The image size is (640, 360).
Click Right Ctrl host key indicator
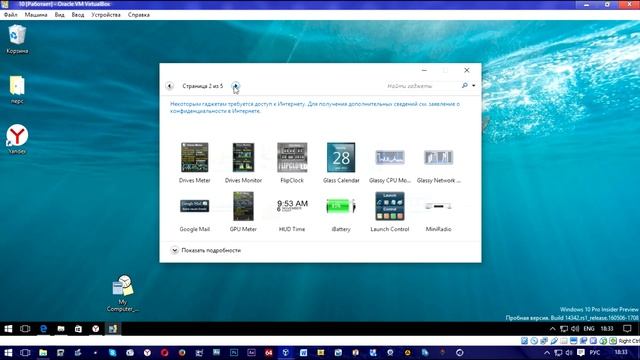tap(629, 341)
